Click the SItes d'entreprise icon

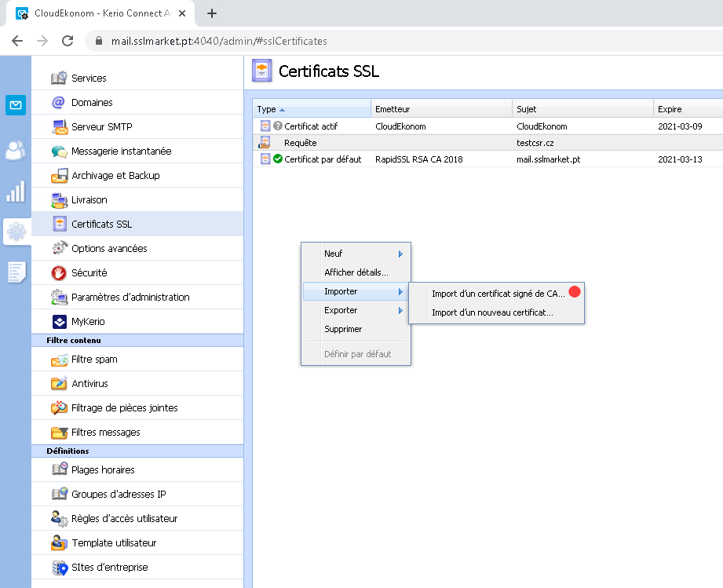(60, 568)
